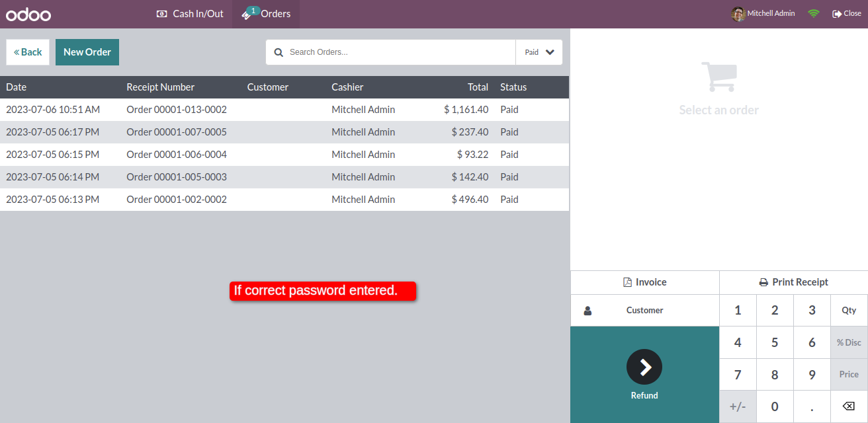Choose the Customer button with person icon
The image size is (868, 423).
pos(645,311)
